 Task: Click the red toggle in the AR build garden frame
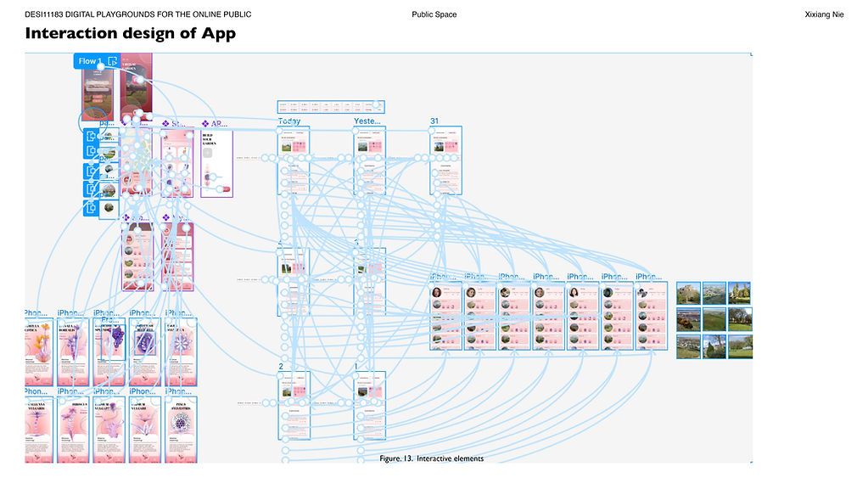tap(223, 189)
